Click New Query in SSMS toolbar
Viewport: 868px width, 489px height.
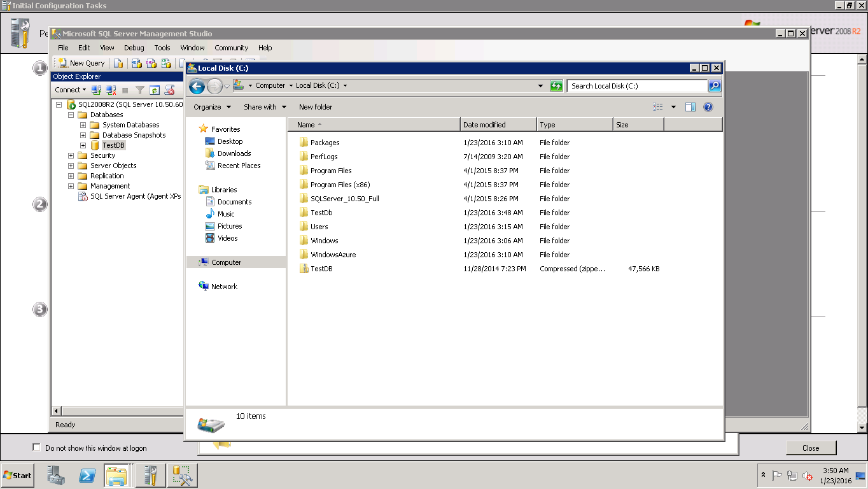pos(82,63)
